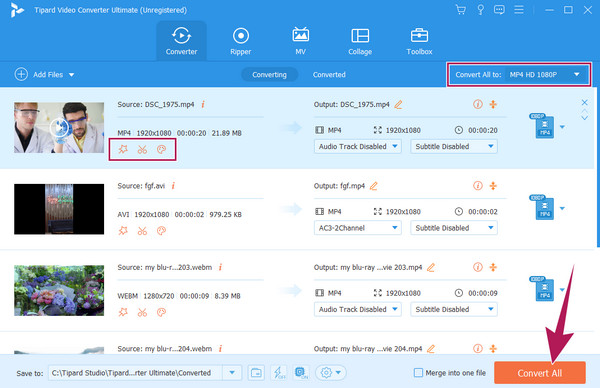Image resolution: width=600 pixels, height=388 pixels.
Task: Open the AC3-2Channel audio dropdown
Action: coord(358,228)
